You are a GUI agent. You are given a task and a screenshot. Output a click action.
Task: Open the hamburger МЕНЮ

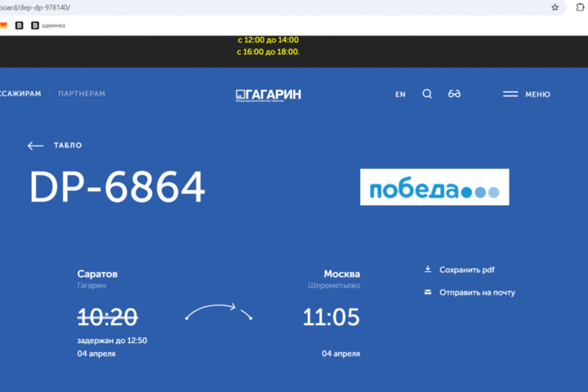(x=527, y=94)
